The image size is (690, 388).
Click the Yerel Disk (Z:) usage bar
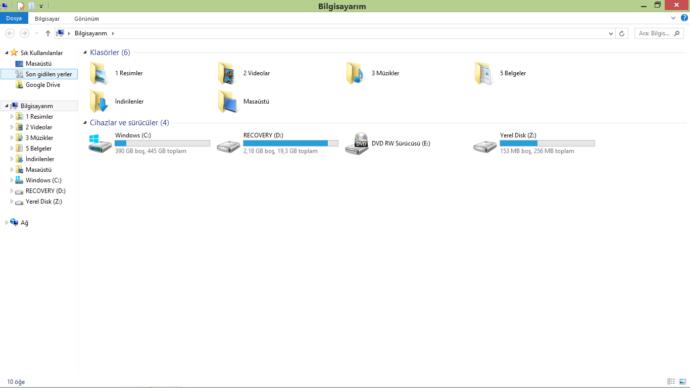(547, 143)
